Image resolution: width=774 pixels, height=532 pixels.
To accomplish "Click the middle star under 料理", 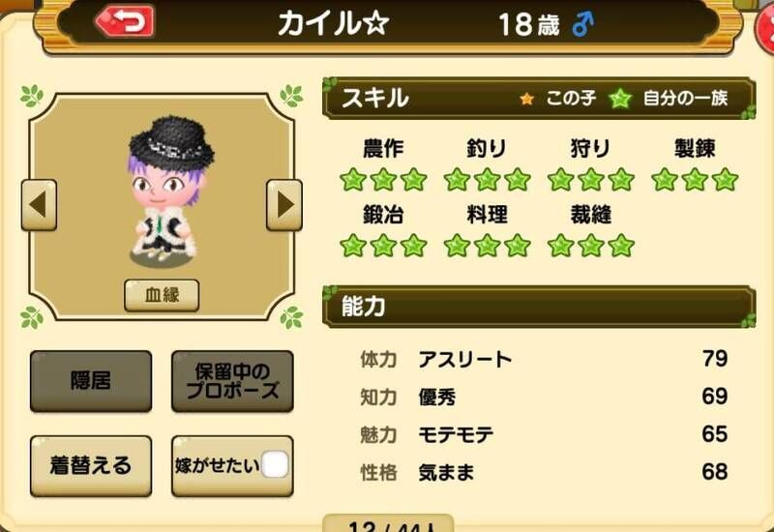I will (x=488, y=246).
